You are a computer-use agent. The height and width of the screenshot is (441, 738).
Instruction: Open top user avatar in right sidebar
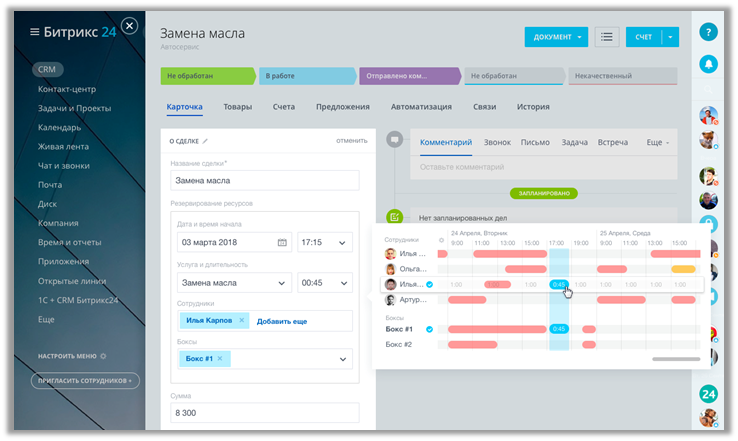point(708,115)
